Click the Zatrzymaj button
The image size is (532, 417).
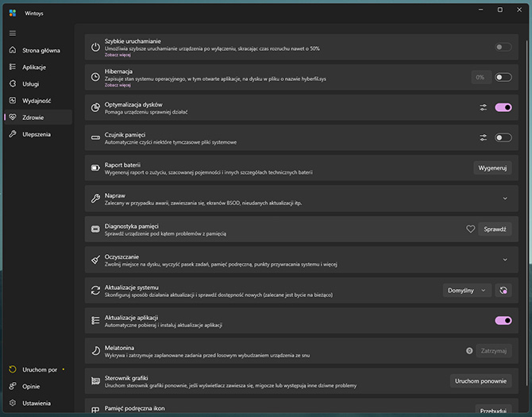pyautogui.click(x=494, y=351)
